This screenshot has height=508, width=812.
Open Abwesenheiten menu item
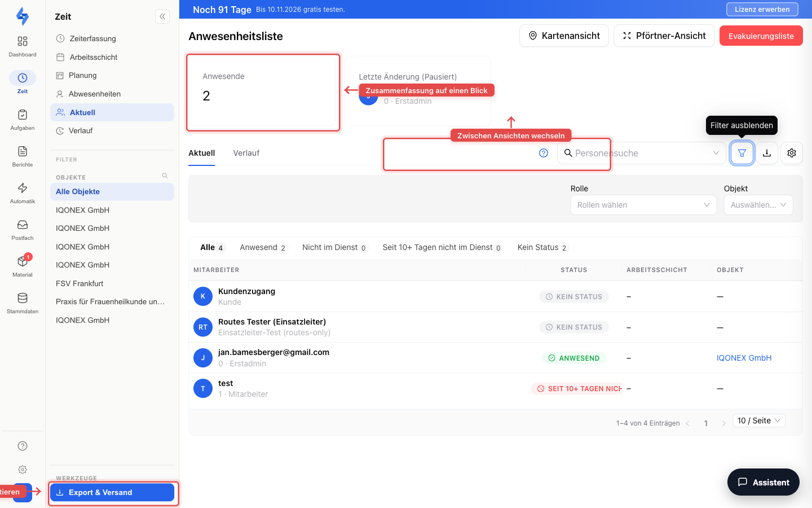pyautogui.click(x=112, y=94)
